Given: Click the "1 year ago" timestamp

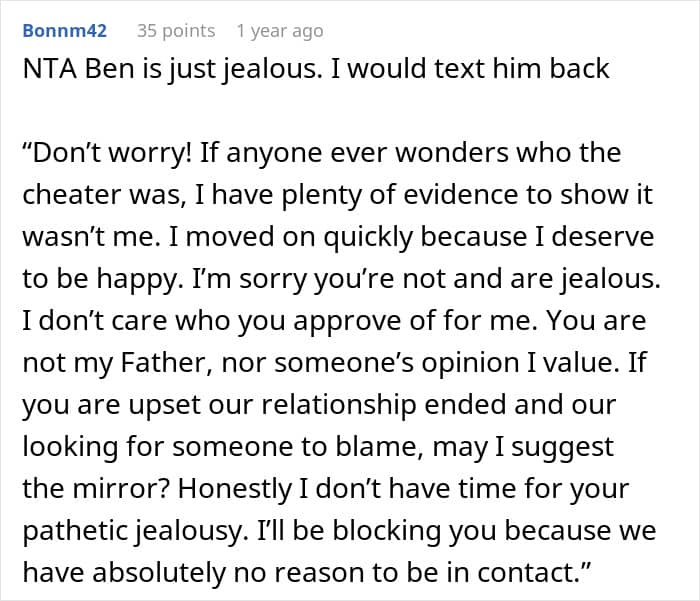Looking at the screenshot, I should click(x=280, y=31).
